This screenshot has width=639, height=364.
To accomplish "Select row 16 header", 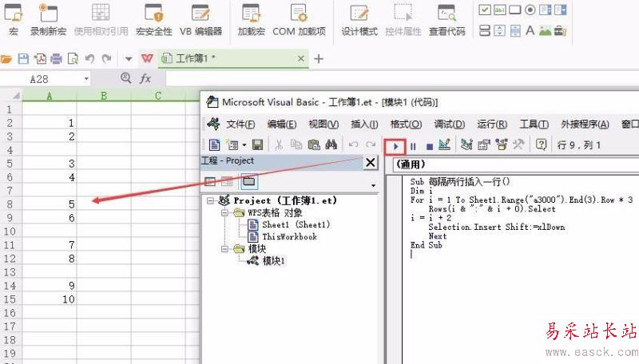I will click(x=10, y=313).
